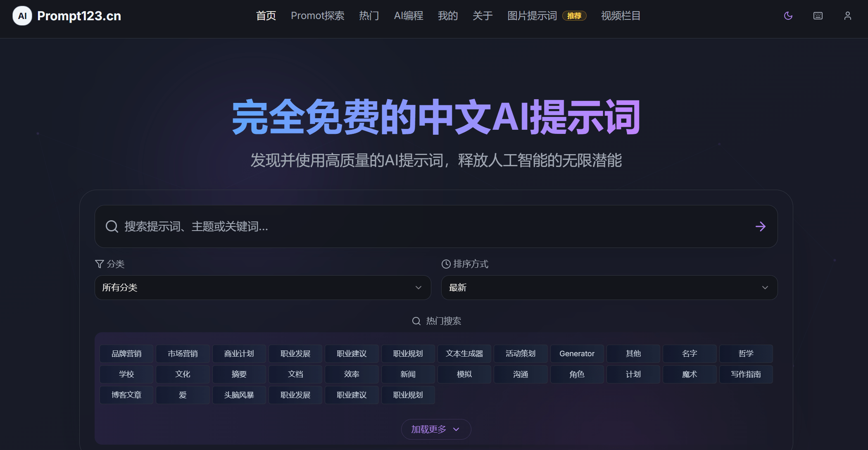Select the 活动策划 tag
Screen dimensions: 868x450
[521, 354]
